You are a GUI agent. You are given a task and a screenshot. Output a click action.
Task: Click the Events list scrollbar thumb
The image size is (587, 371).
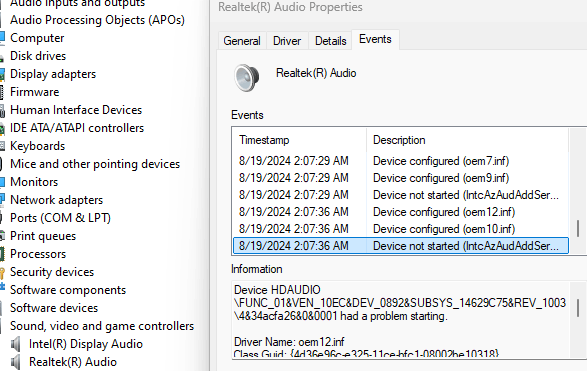[578, 228]
